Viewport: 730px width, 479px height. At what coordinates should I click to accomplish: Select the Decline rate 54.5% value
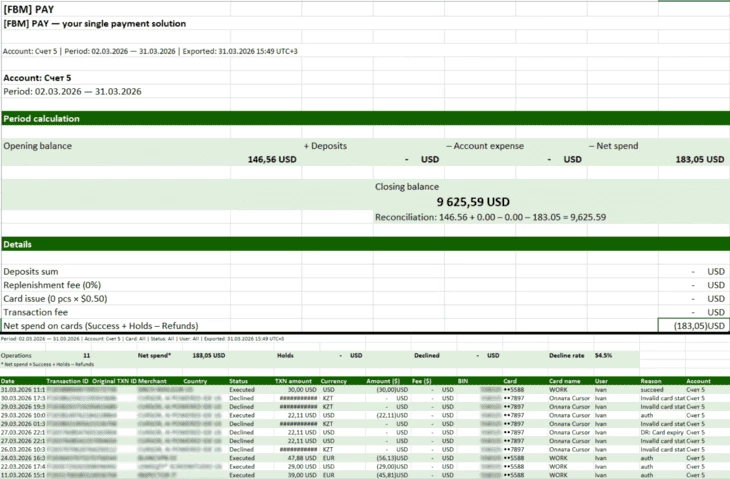coord(603,355)
